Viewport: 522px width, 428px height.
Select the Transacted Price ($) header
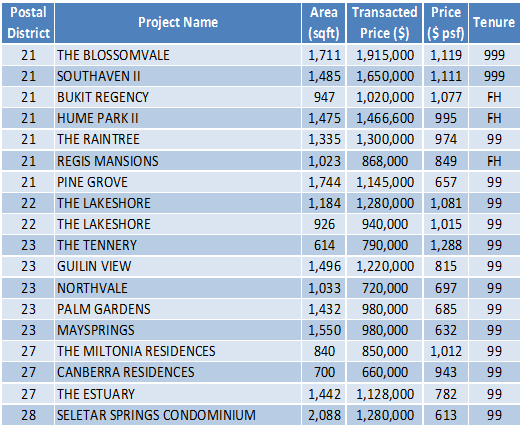click(x=384, y=23)
